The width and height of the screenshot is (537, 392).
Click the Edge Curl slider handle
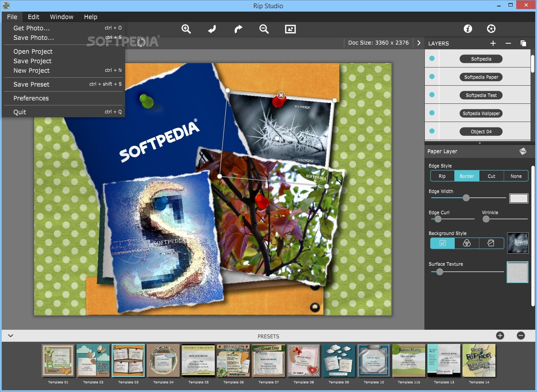point(438,219)
